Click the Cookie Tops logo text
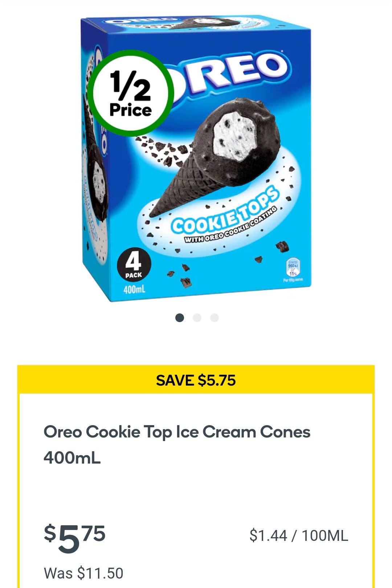Screen dimensions: 392x588 click(x=225, y=210)
